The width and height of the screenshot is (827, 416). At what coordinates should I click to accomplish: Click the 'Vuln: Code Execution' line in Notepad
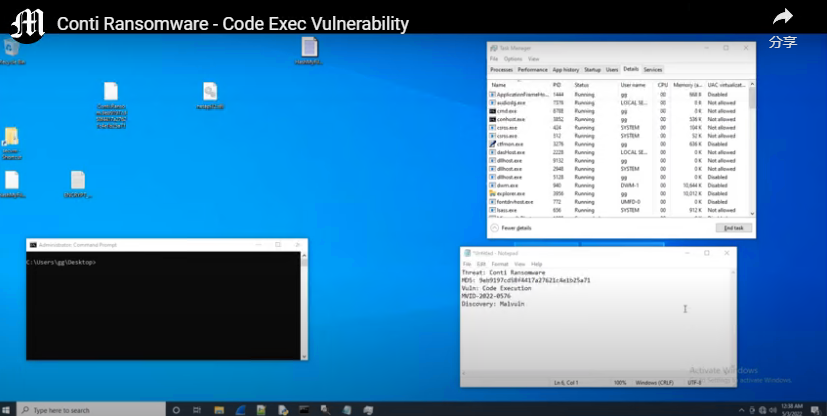click(x=496, y=288)
